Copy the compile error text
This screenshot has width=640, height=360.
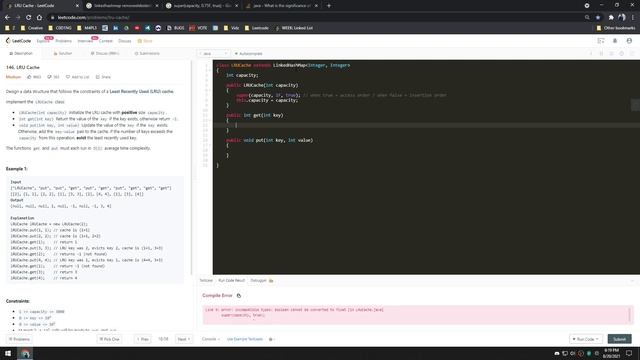[239, 296]
